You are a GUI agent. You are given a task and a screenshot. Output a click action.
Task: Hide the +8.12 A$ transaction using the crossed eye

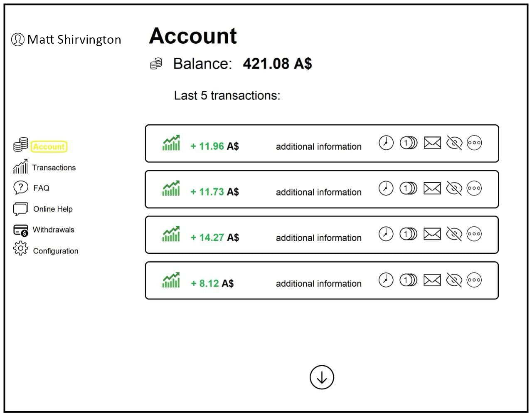454,280
